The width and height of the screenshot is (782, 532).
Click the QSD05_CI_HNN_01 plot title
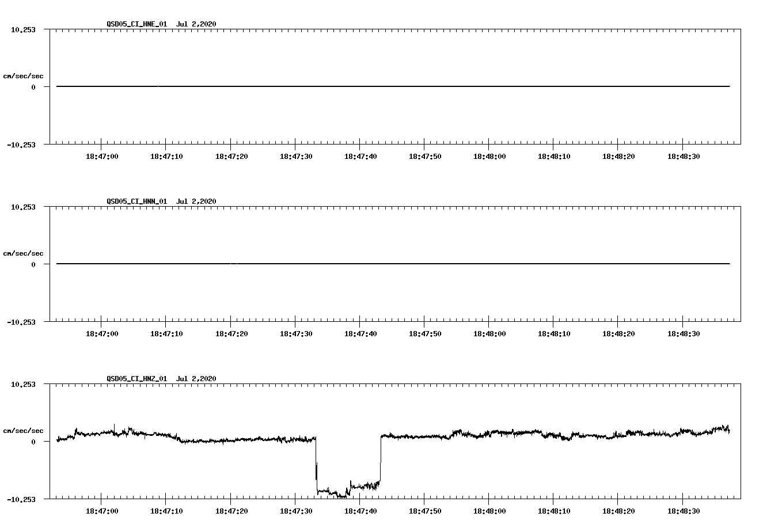tap(161, 202)
